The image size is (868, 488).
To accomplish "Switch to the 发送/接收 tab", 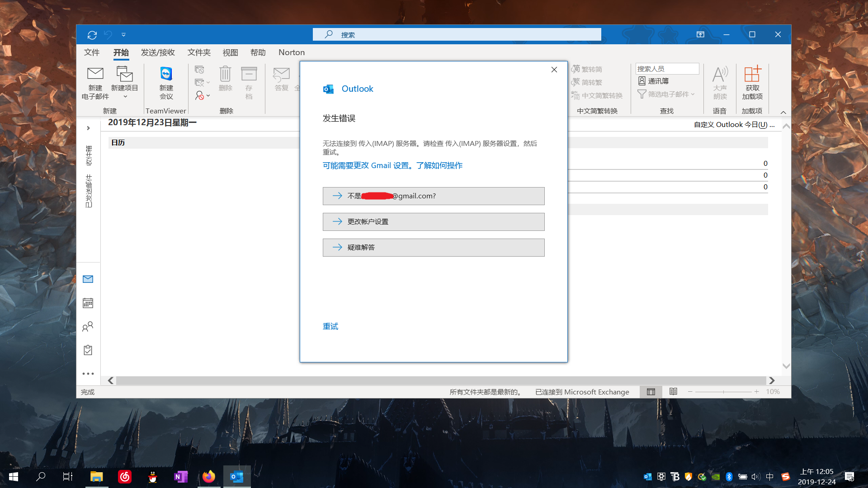I will tap(158, 52).
